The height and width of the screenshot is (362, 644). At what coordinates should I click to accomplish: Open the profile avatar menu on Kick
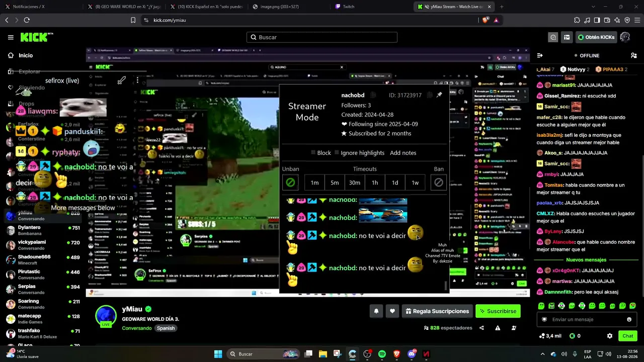[x=625, y=37]
